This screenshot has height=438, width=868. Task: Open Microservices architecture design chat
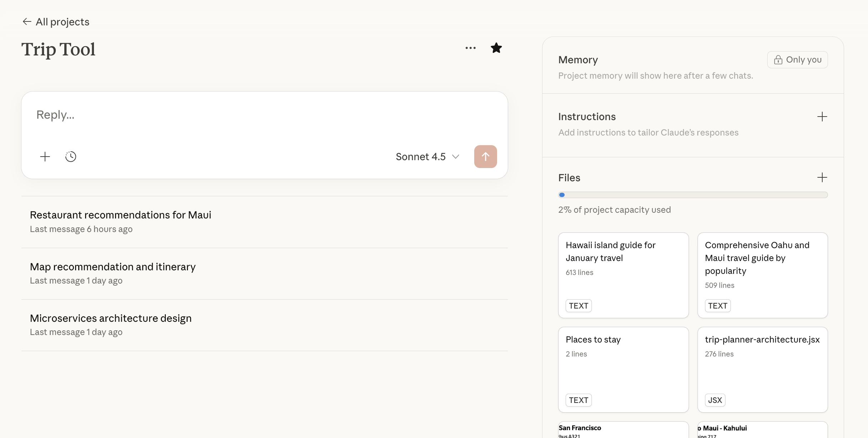tap(111, 318)
